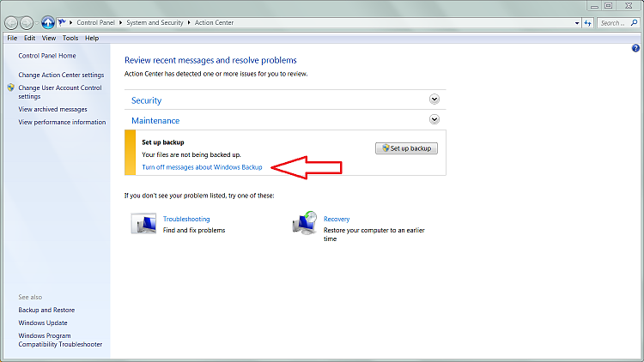The image size is (644, 362).
Task: Expand breadcrumb arrow after Control Panel
Action: pos(121,22)
